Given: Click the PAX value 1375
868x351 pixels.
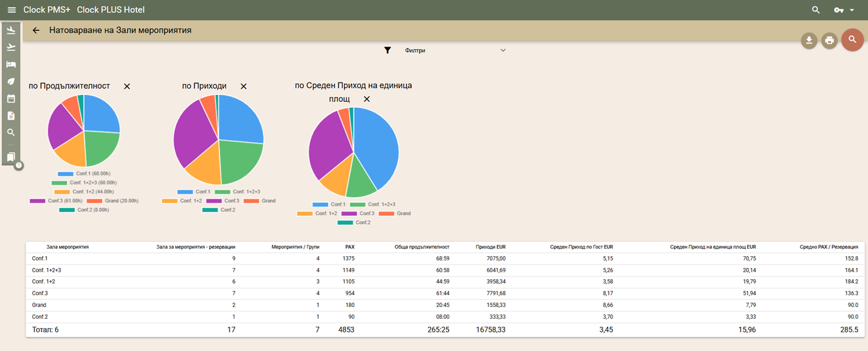Looking at the screenshot, I should [348, 259].
